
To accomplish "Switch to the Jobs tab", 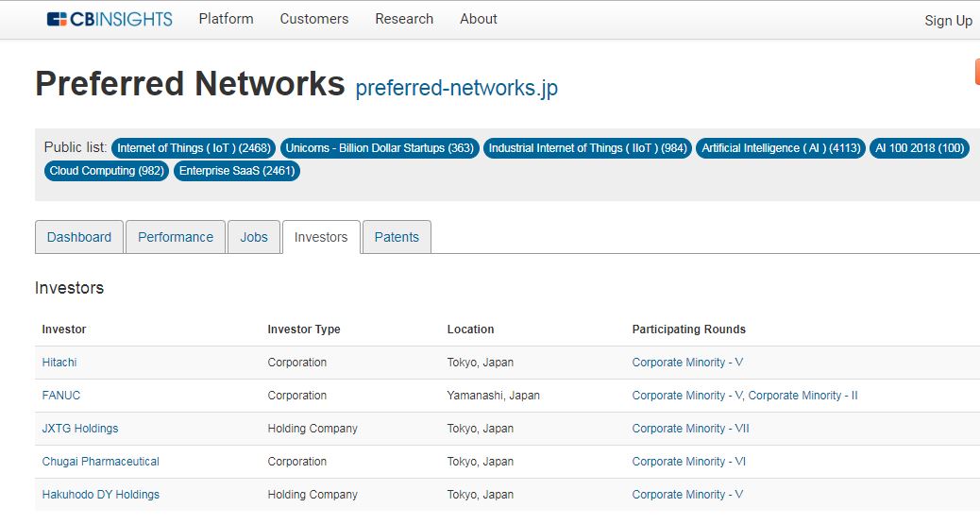I will 254,237.
